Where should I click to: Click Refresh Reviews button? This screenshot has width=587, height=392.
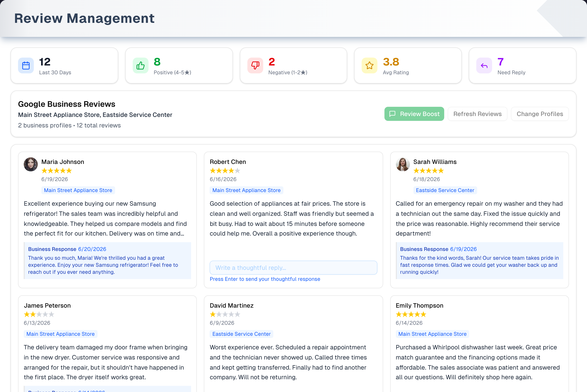point(477,114)
